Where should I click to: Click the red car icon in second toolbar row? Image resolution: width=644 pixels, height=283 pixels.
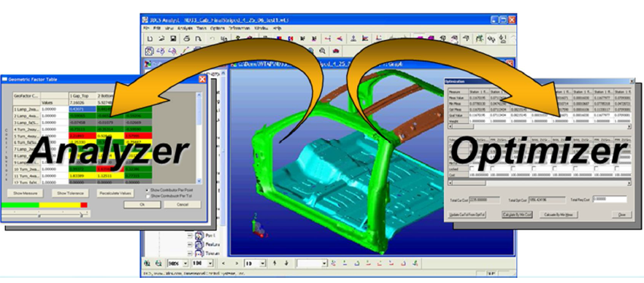tap(336, 51)
